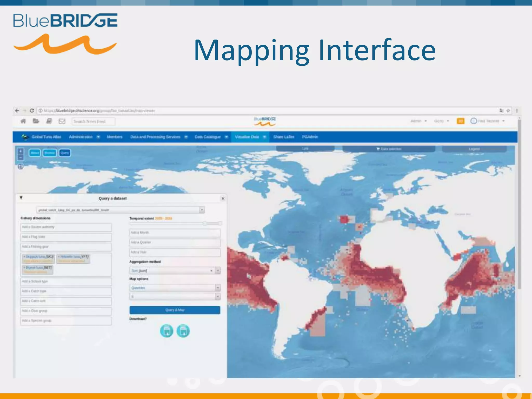The height and width of the screenshot is (399, 532).
Task: Open the workspace folder icon
Action: pyautogui.click(x=36, y=121)
